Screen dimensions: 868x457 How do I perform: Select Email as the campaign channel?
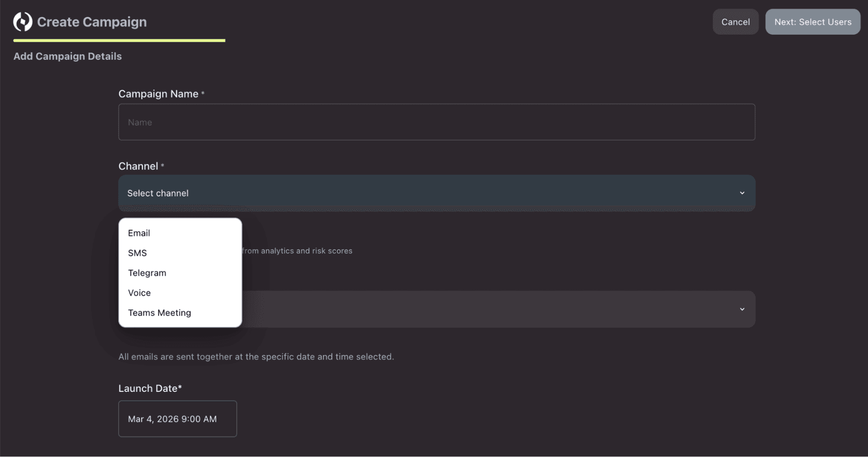pos(139,233)
